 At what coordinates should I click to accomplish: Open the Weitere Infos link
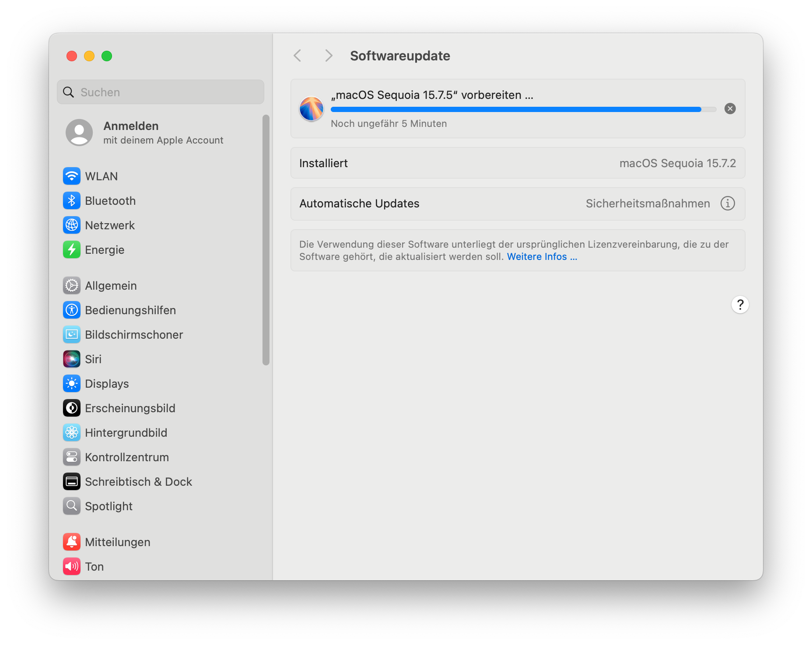542,257
